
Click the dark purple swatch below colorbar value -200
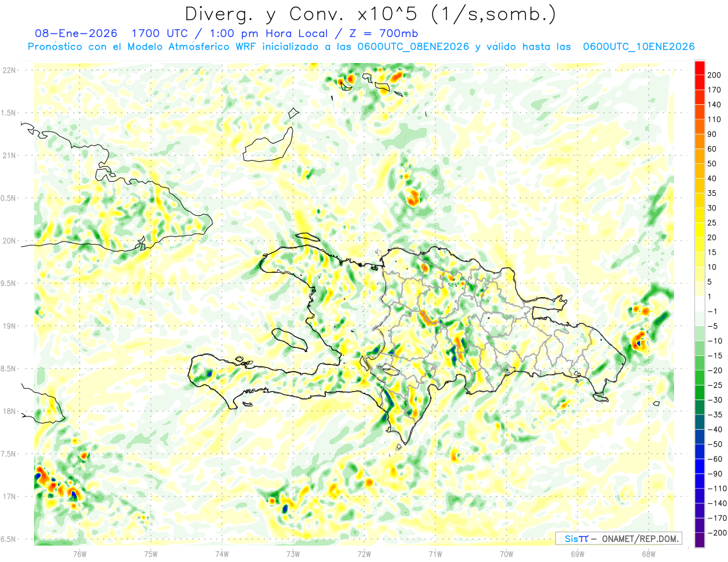tap(700, 540)
